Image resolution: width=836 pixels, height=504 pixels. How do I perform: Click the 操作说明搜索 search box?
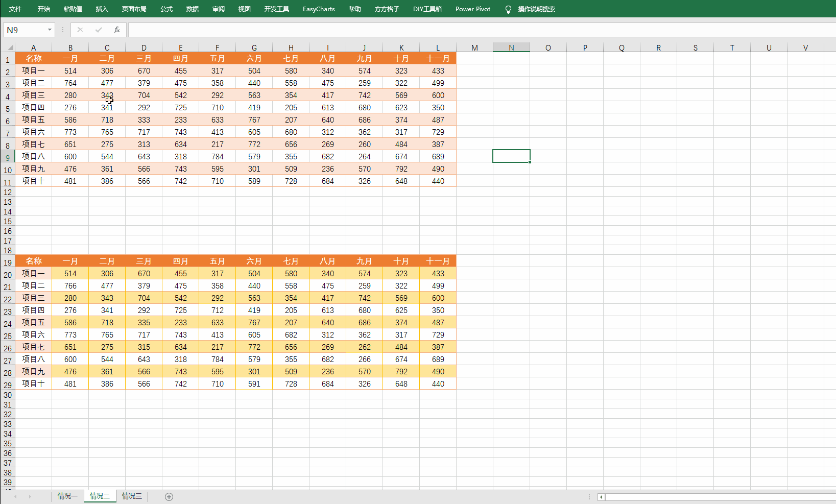[537, 9]
